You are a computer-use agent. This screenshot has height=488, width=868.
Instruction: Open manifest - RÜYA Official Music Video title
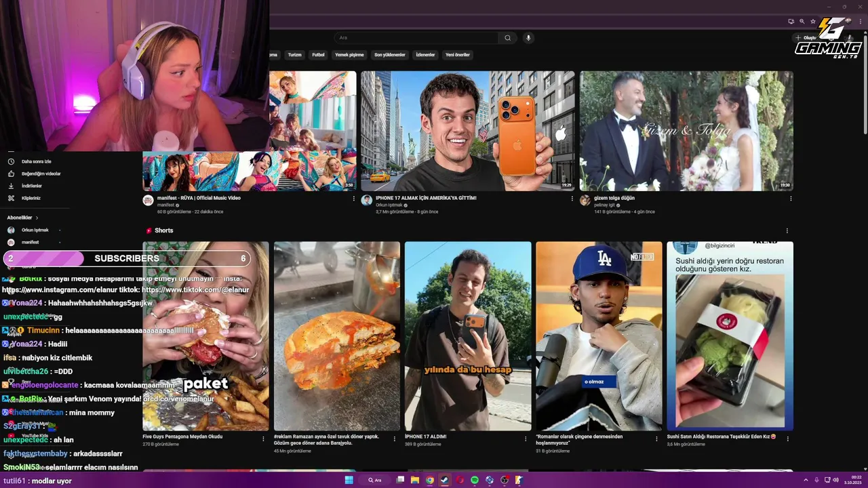click(x=199, y=198)
